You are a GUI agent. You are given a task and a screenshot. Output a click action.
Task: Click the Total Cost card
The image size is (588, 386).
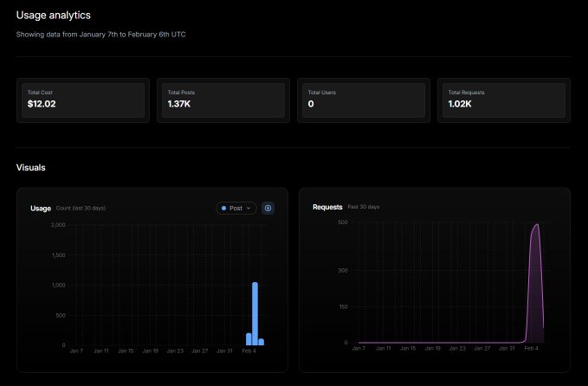[x=83, y=100]
